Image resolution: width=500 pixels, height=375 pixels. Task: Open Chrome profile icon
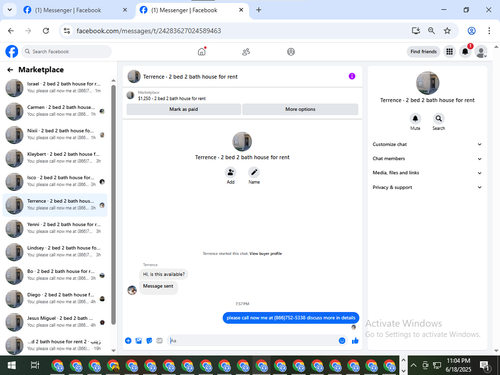point(471,31)
